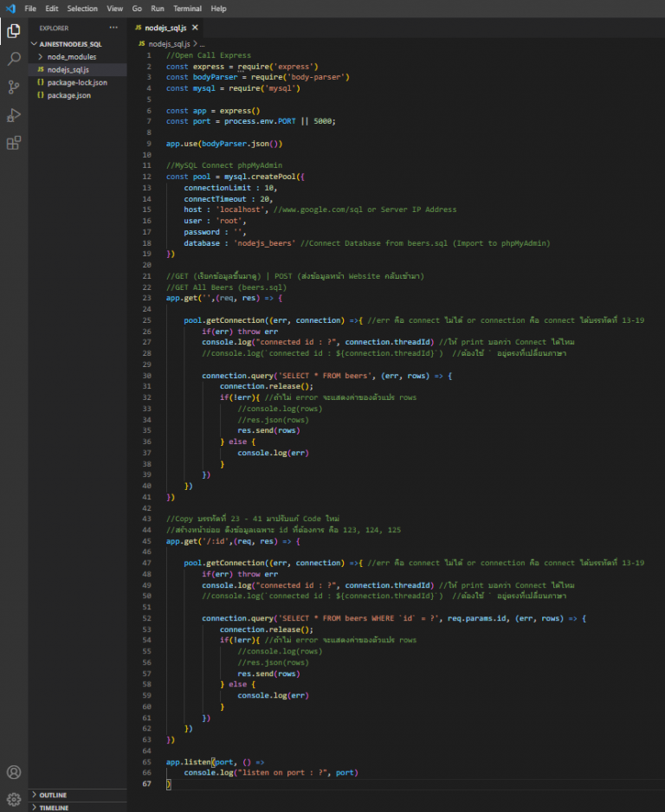Place cursor at line 67 closing parenthesis
665x812 pixels.
pos(169,783)
